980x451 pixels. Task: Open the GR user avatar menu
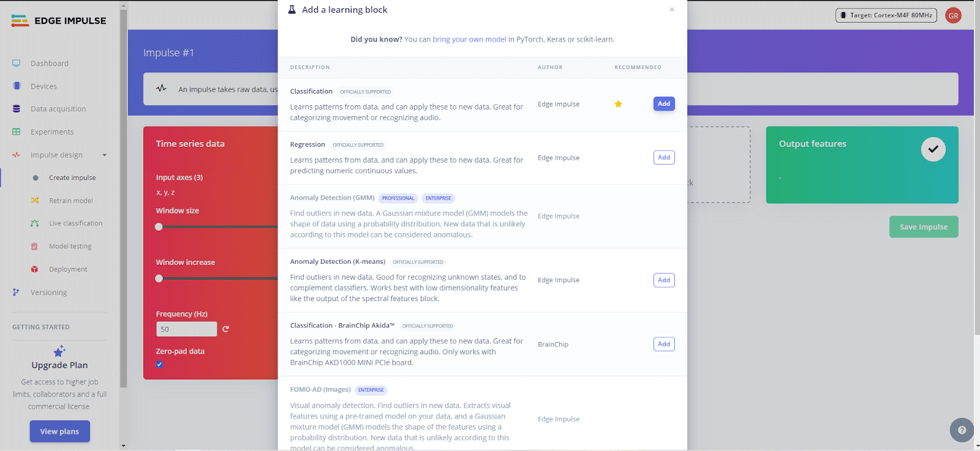tap(953, 16)
